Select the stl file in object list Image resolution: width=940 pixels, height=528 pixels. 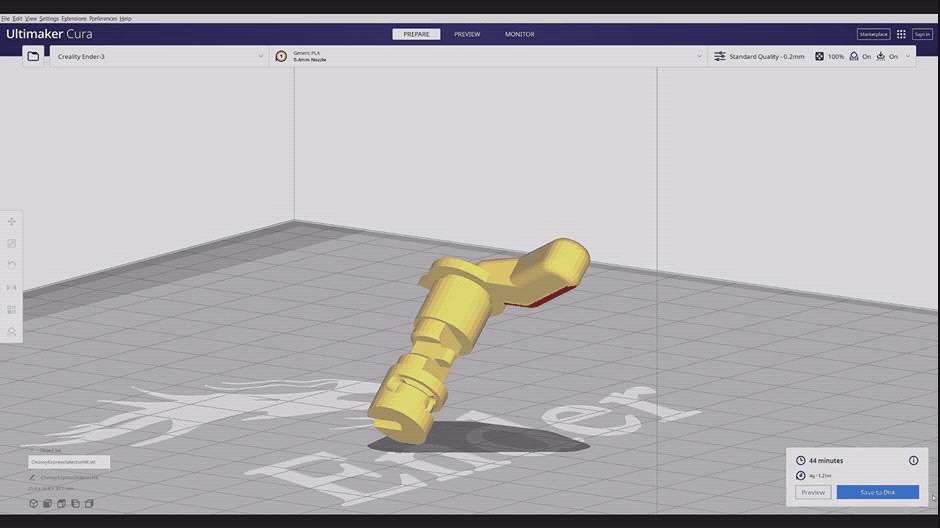point(69,463)
